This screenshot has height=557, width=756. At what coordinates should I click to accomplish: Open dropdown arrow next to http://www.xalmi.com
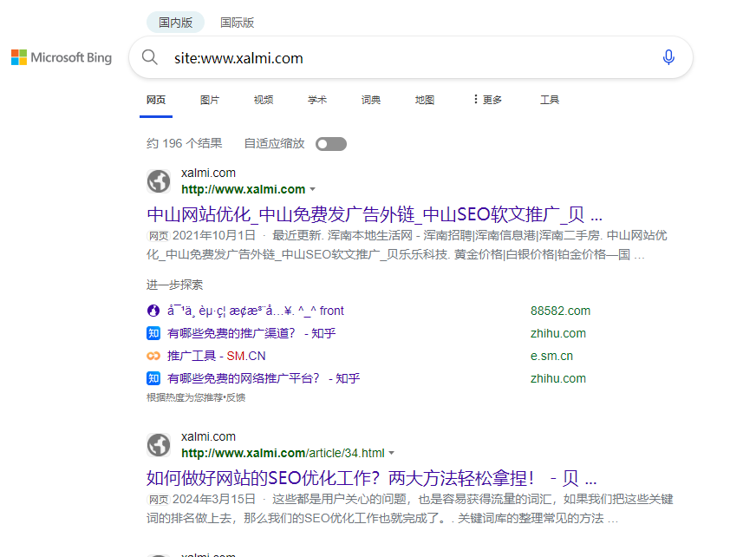pos(313,189)
